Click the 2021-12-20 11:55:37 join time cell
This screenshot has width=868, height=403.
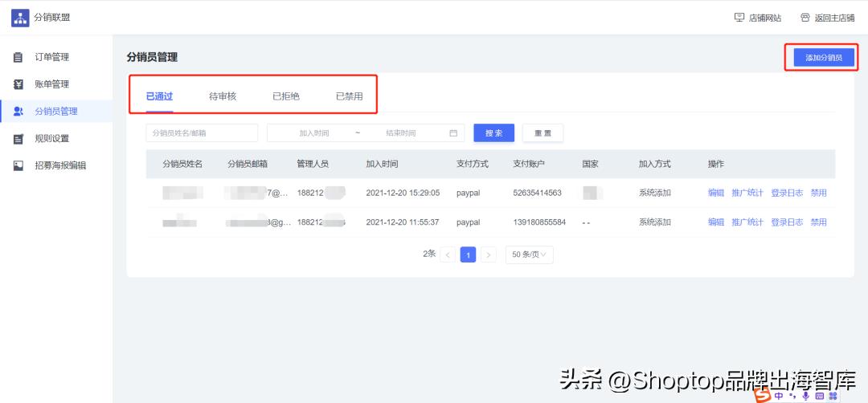point(403,222)
